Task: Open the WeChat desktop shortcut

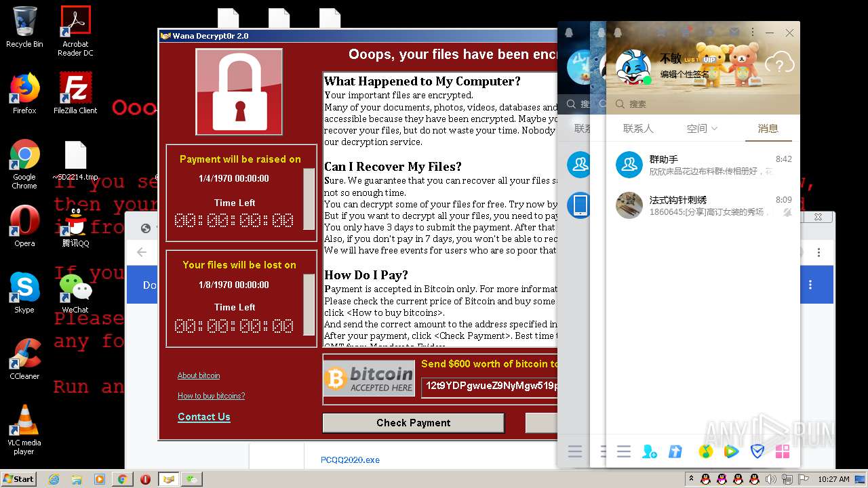Action: 75,293
